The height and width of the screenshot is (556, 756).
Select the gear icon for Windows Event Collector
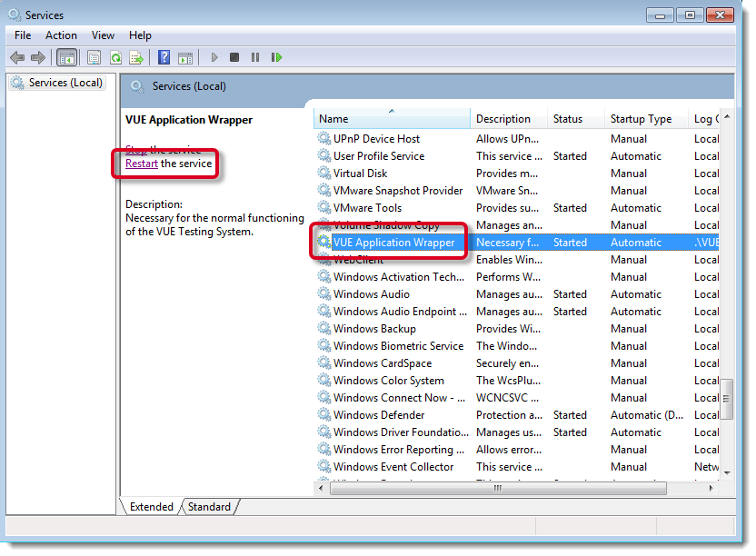[324, 467]
